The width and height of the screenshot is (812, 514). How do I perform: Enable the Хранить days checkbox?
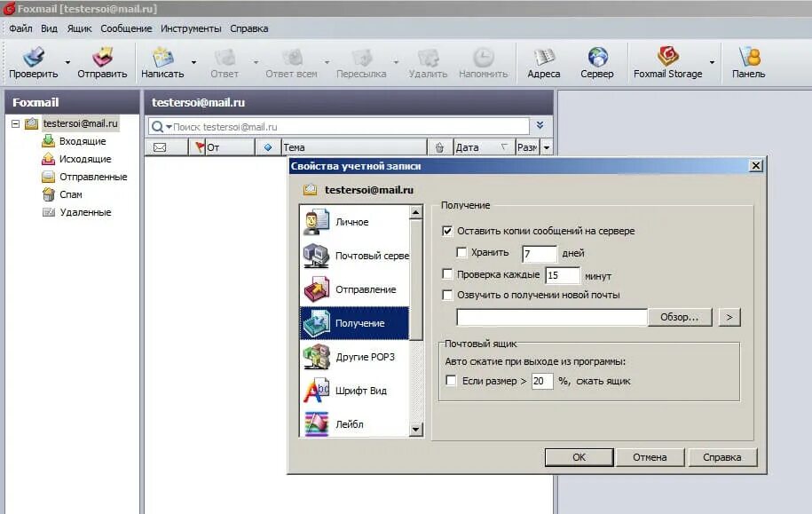tap(461, 252)
